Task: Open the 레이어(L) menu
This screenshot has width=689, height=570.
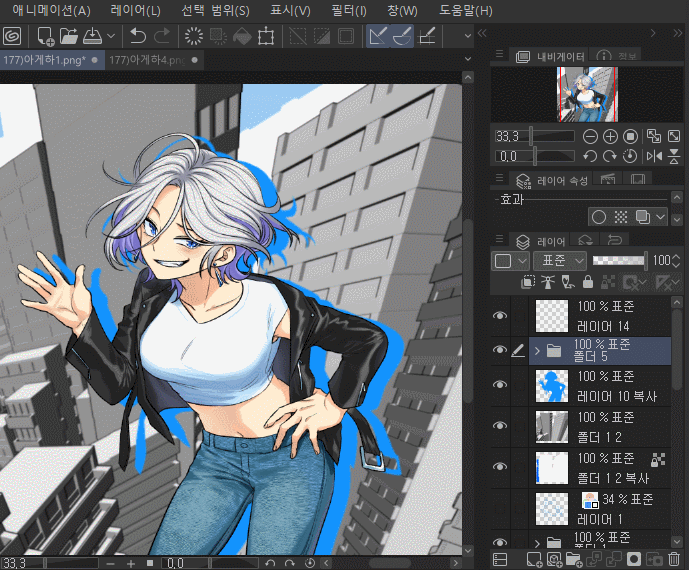Action: (136, 11)
